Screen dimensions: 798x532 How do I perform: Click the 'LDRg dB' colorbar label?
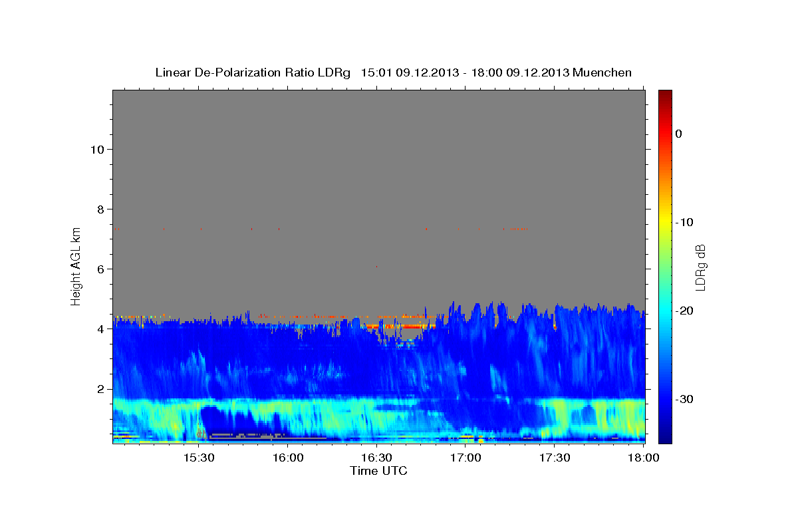click(700, 267)
